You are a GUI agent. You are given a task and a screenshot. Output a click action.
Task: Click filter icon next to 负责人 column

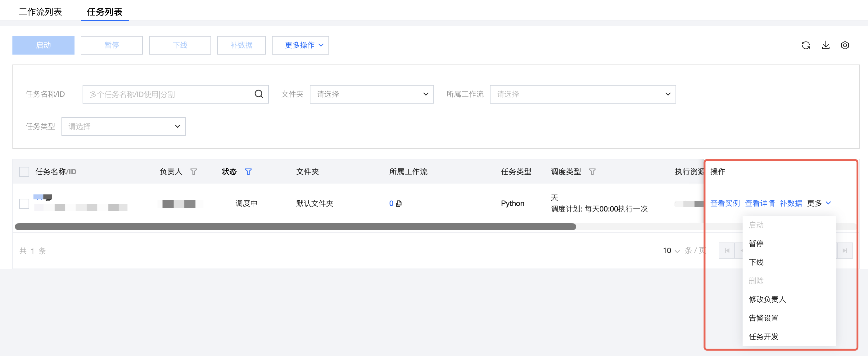(x=193, y=172)
